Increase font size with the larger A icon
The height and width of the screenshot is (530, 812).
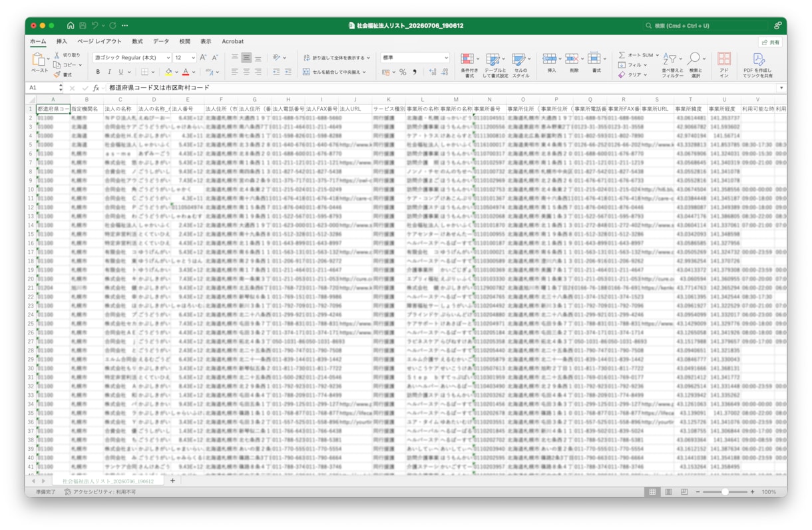coord(204,58)
